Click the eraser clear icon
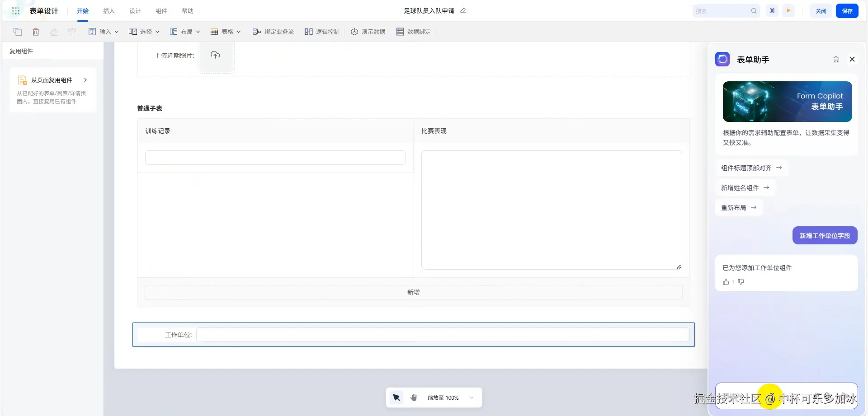The height and width of the screenshot is (416, 868). pyautogui.click(x=54, y=32)
